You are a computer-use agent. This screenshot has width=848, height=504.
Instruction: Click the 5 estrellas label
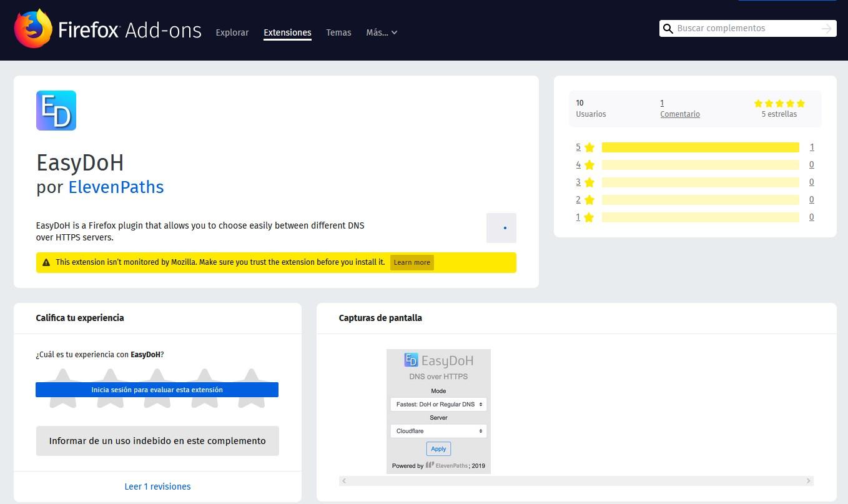[779, 114]
